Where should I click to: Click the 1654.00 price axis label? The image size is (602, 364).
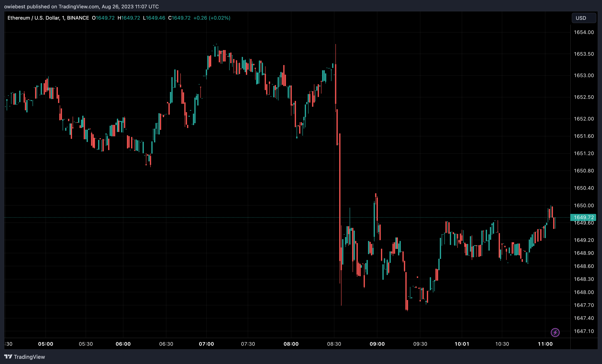(x=584, y=32)
